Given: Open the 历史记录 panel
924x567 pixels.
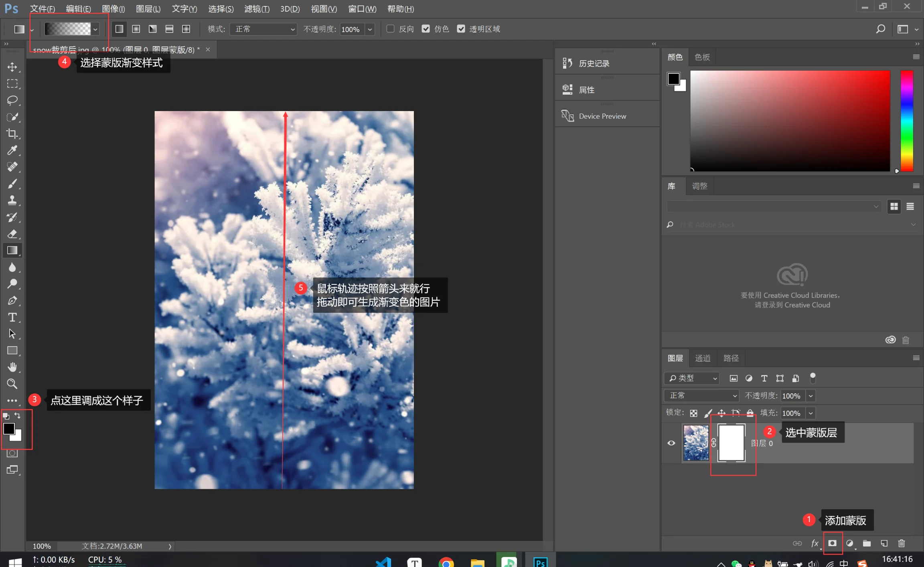Looking at the screenshot, I should (594, 63).
